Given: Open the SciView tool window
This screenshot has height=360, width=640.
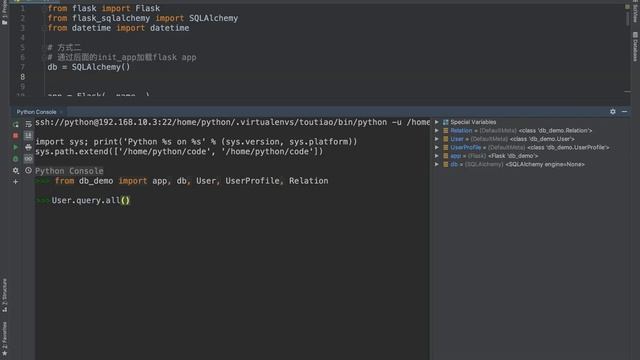Looking at the screenshot, I should (x=635, y=12).
